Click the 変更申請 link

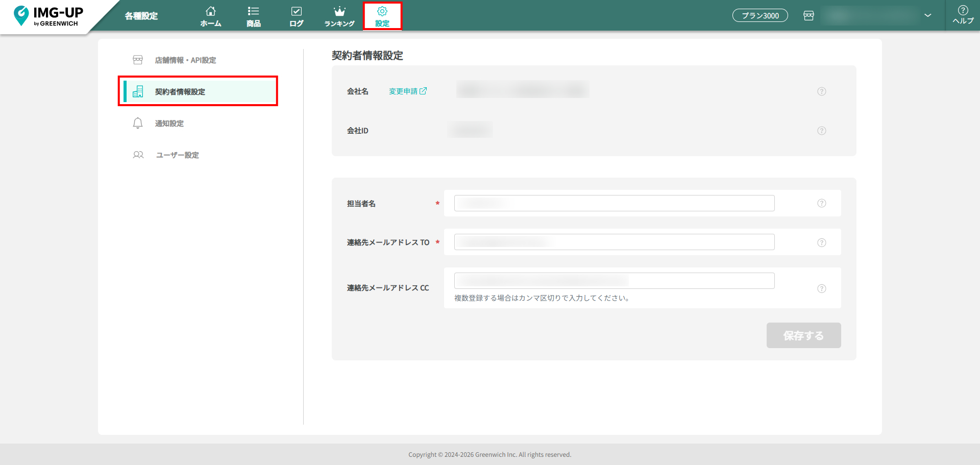pos(407,91)
